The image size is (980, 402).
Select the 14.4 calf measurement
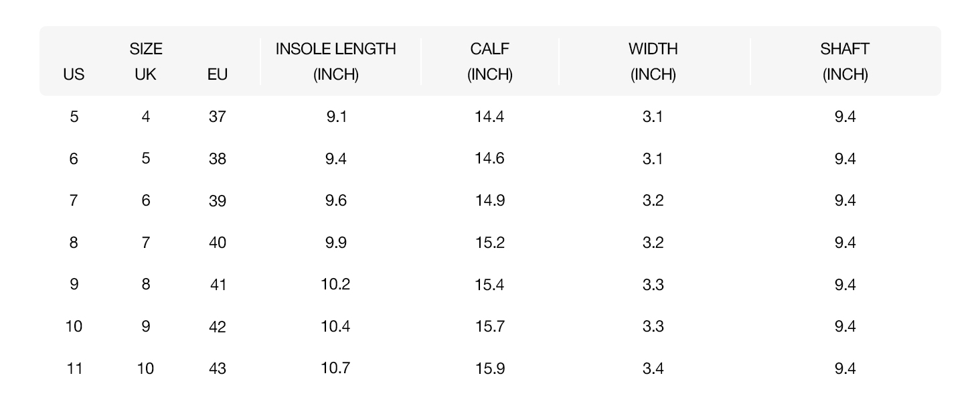coord(489,117)
